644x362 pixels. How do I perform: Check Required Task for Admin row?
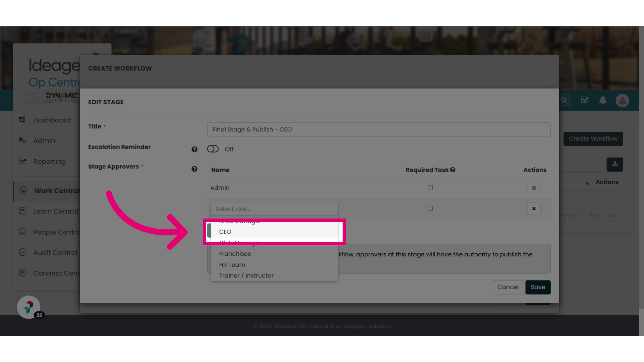(x=430, y=188)
